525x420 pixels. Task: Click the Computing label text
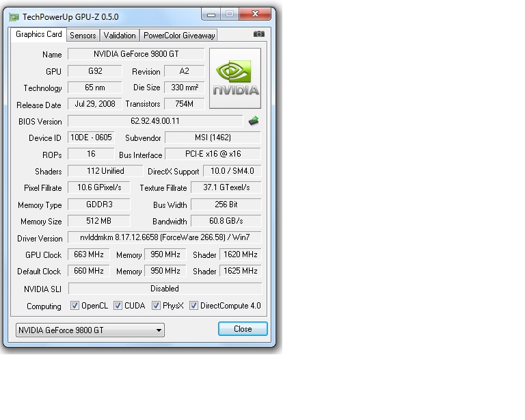coord(44,306)
